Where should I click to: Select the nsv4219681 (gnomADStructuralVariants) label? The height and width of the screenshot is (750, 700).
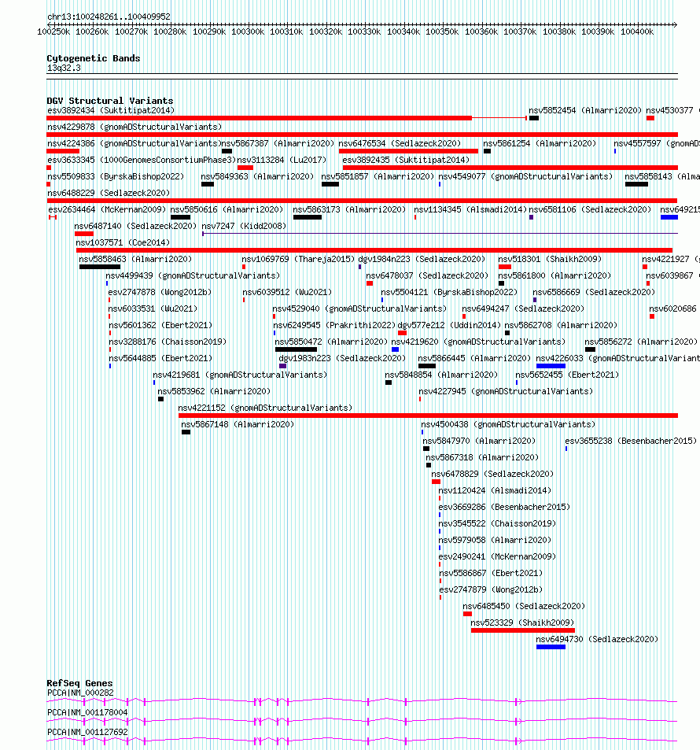point(240,375)
